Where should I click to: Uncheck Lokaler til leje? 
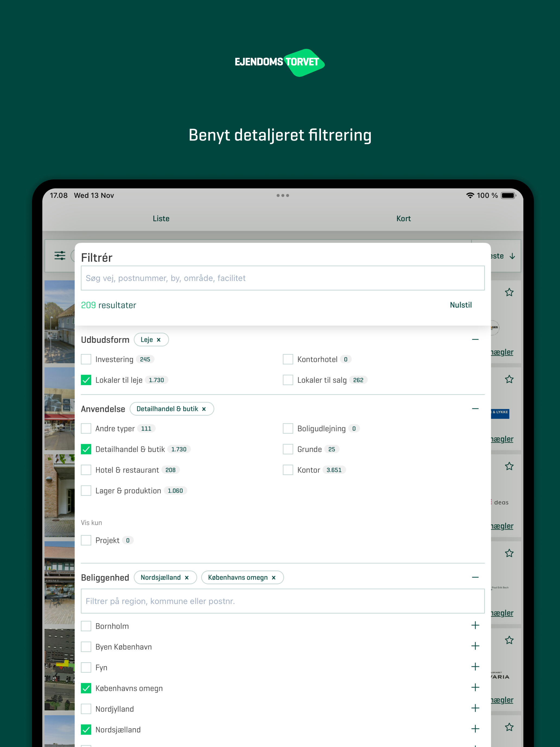[x=86, y=380]
